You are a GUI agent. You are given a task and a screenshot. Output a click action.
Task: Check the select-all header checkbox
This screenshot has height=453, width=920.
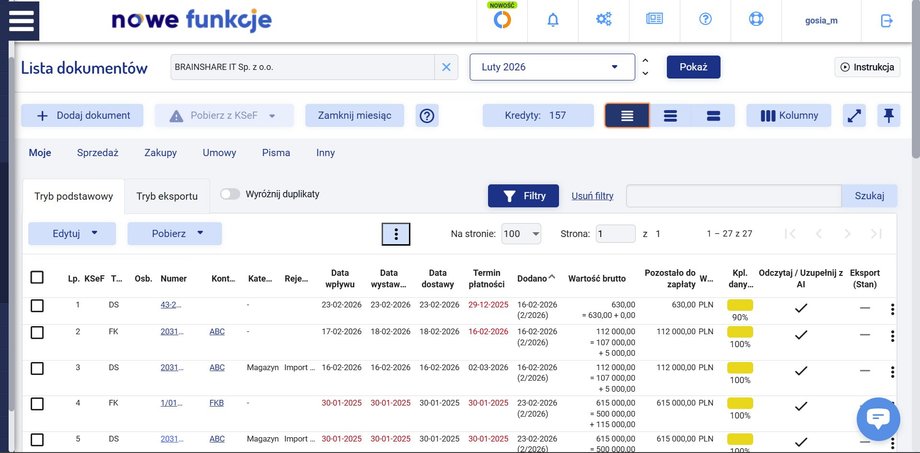(37, 277)
